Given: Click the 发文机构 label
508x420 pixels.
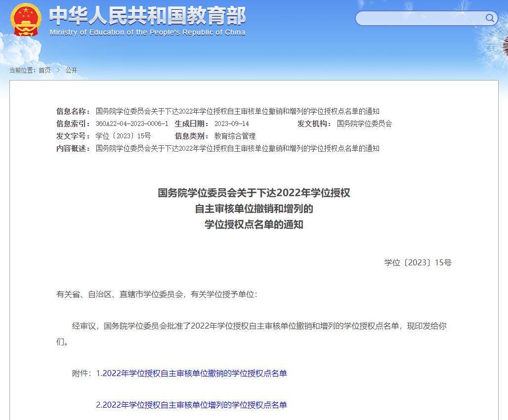Looking at the screenshot, I should click(x=314, y=124).
